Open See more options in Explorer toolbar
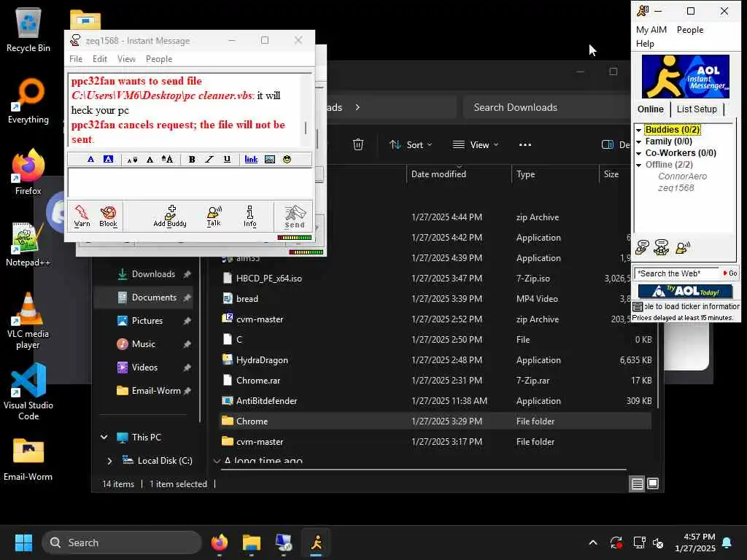The width and height of the screenshot is (747, 560). (525, 145)
